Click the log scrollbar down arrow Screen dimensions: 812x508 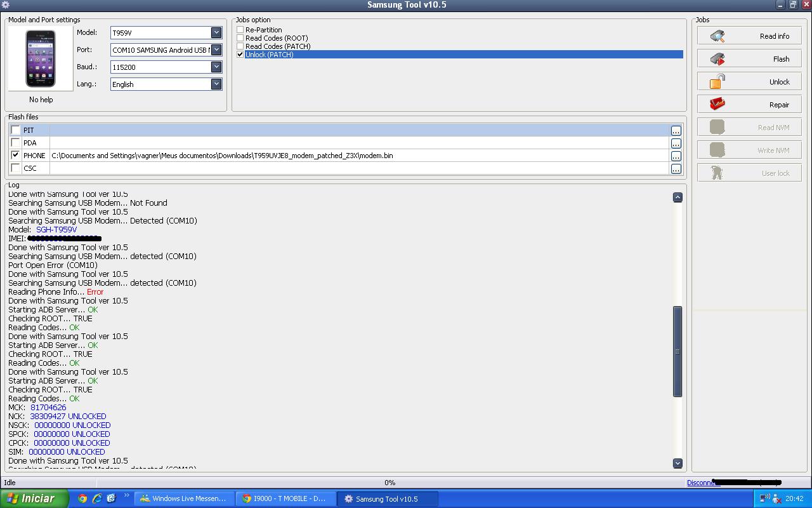pyautogui.click(x=678, y=464)
